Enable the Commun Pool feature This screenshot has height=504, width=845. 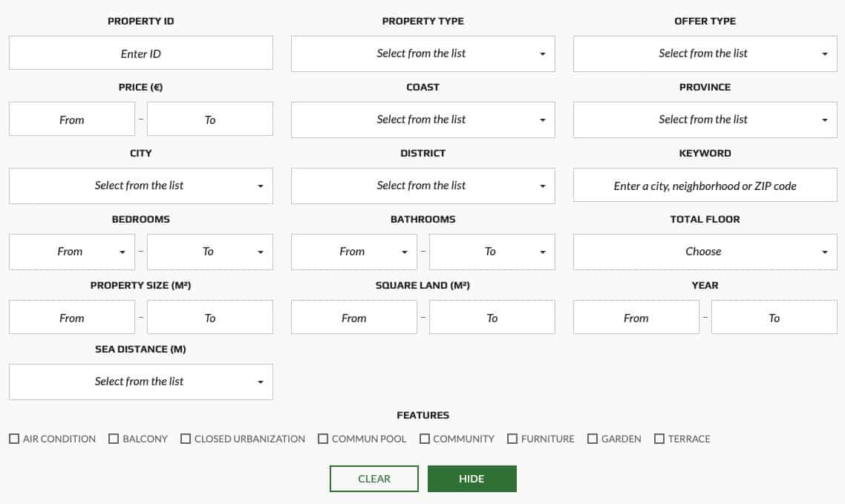click(x=323, y=439)
